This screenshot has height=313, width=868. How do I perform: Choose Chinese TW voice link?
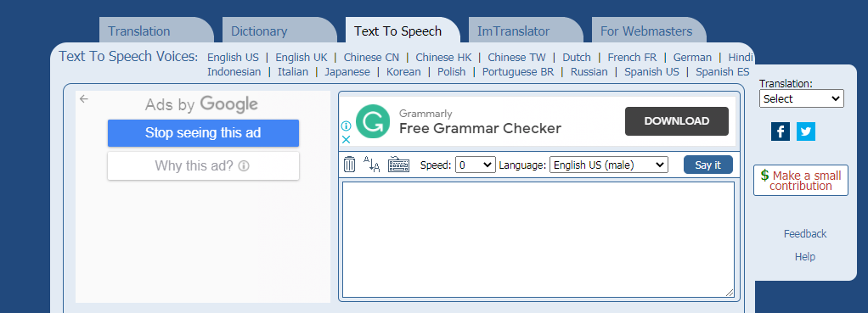pos(517,58)
